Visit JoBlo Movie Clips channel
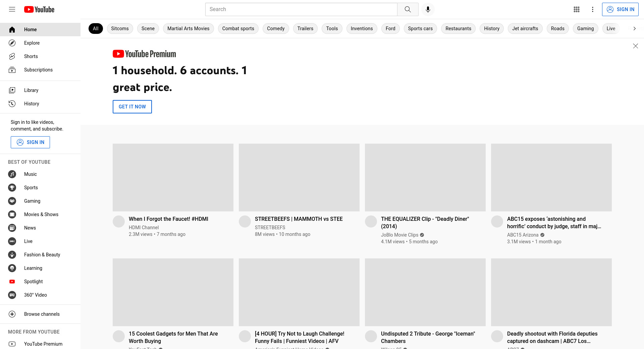 [399, 235]
